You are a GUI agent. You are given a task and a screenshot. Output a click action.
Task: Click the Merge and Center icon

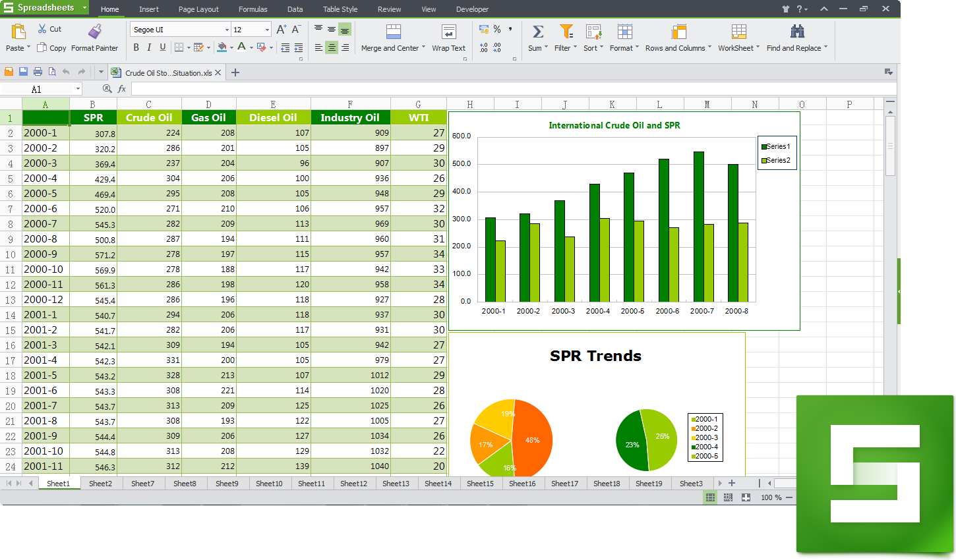coord(394,32)
